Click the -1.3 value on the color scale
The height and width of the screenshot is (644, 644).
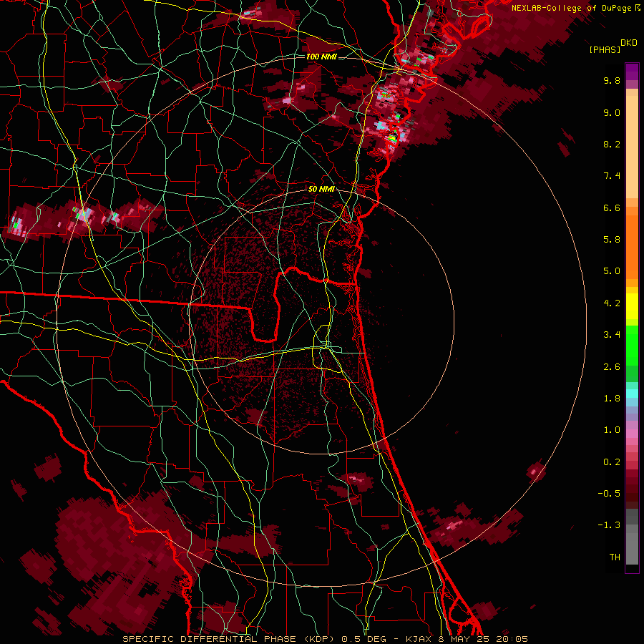(609, 525)
